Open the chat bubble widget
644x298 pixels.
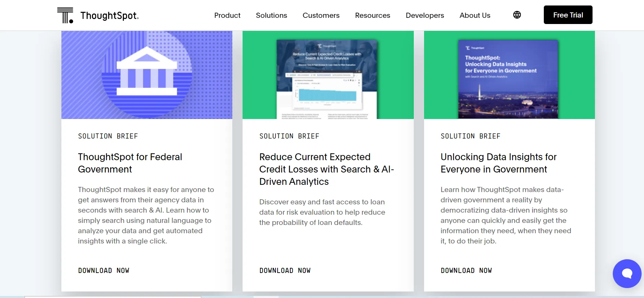(x=627, y=273)
